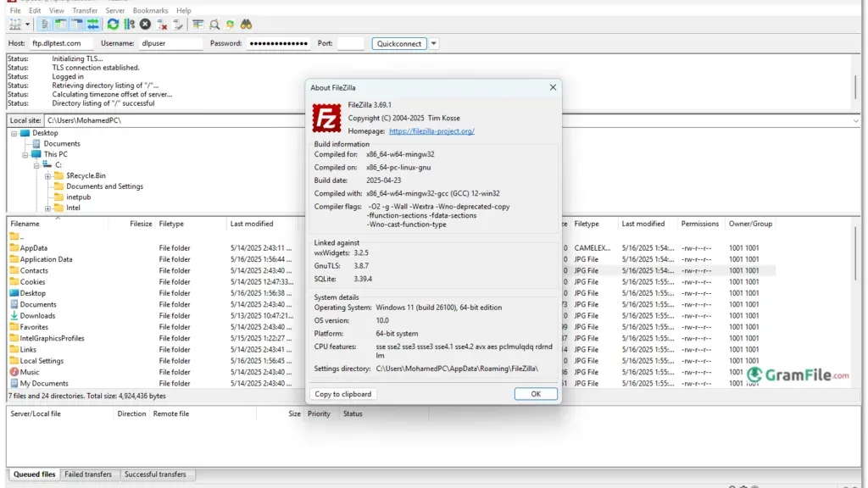Open the Site Manager dropdown arrow
The height and width of the screenshot is (488, 868).
point(27,25)
